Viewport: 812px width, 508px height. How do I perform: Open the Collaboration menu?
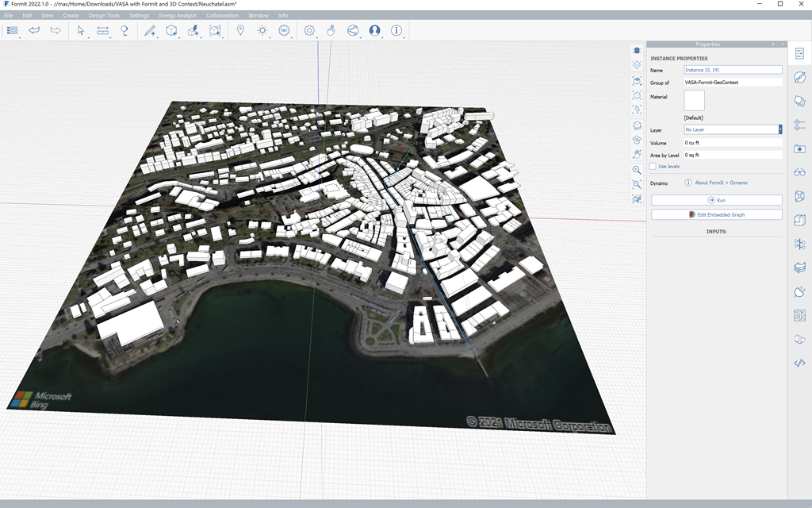pos(222,15)
